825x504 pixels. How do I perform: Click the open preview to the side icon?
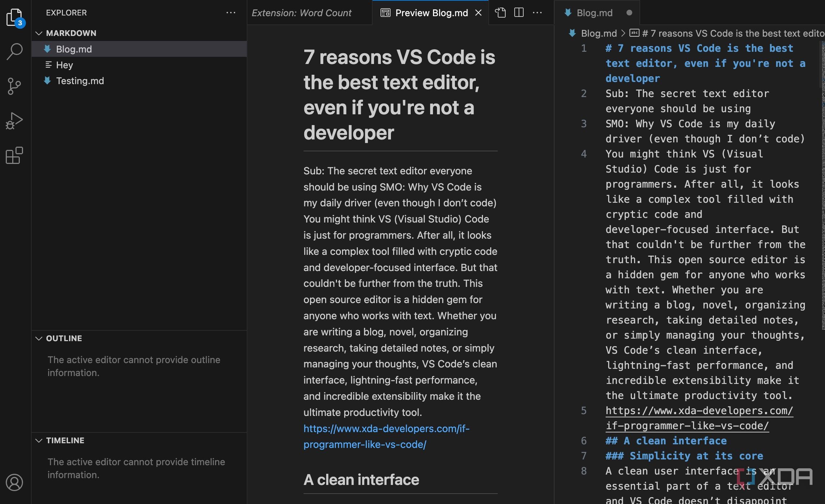coord(500,13)
